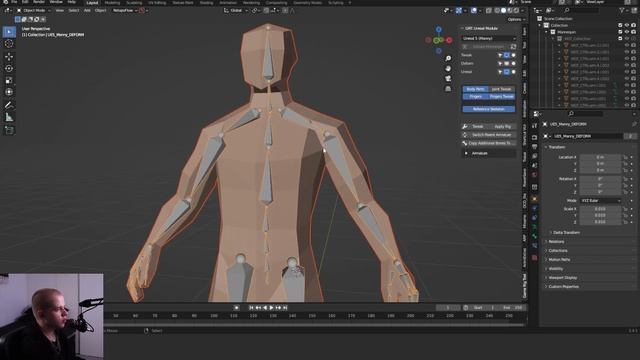640x360 pixels.
Task: Activate the Cursor tool in toolbar
Action: coord(9,44)
